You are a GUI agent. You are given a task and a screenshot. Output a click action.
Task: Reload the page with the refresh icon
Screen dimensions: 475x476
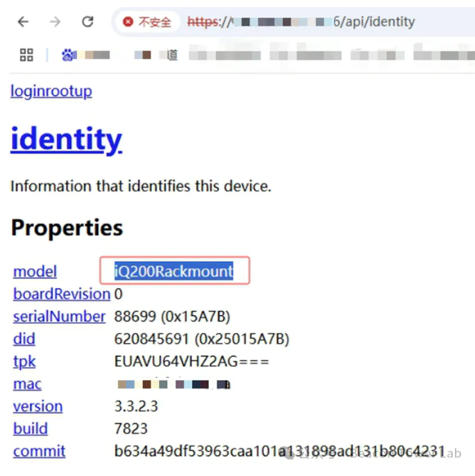87,21
